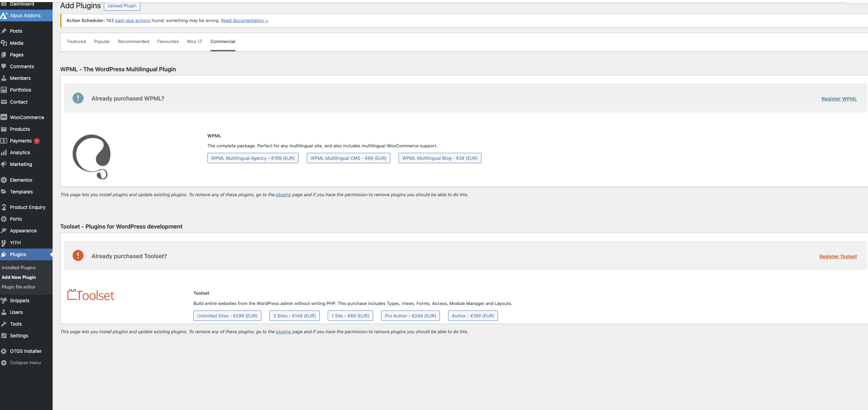Click the Snippets scissors icon
The width and height of the screenshot is (868, 410).
[x=4, y=301]
